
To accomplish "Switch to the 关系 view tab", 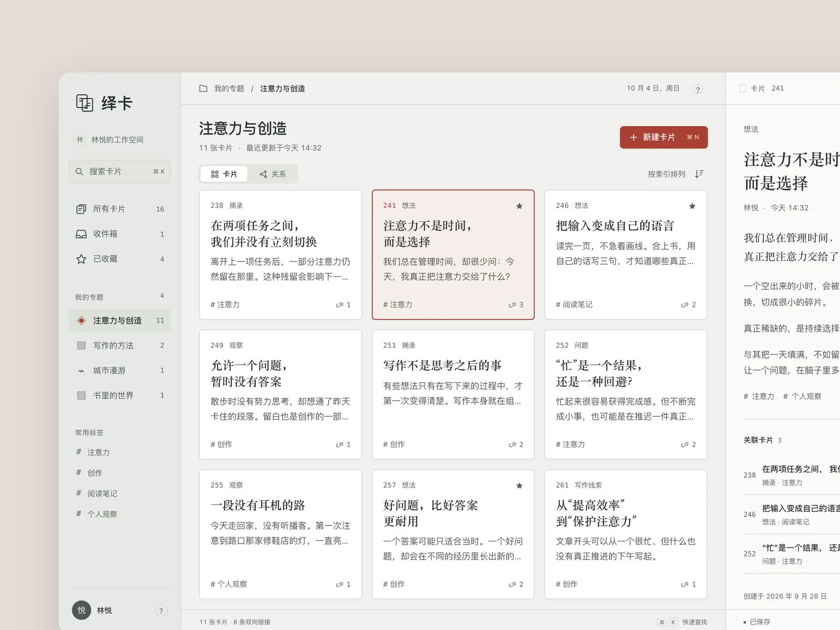I will point(272,174).
